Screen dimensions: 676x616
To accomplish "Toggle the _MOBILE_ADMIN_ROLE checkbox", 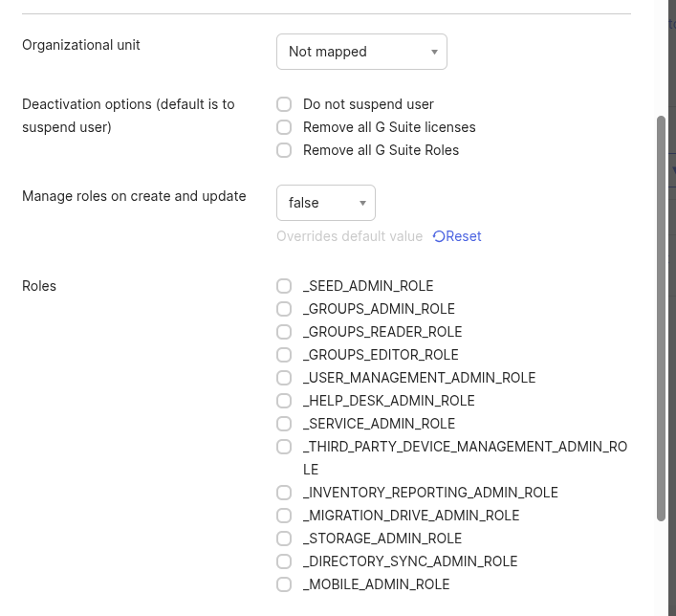I will [x=284, y=584].
